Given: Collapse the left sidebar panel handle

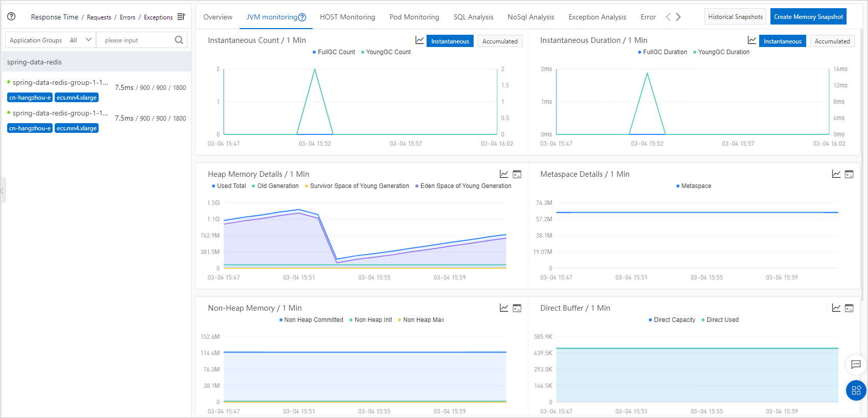Looking at the screenshot, I should click(3, 191).
